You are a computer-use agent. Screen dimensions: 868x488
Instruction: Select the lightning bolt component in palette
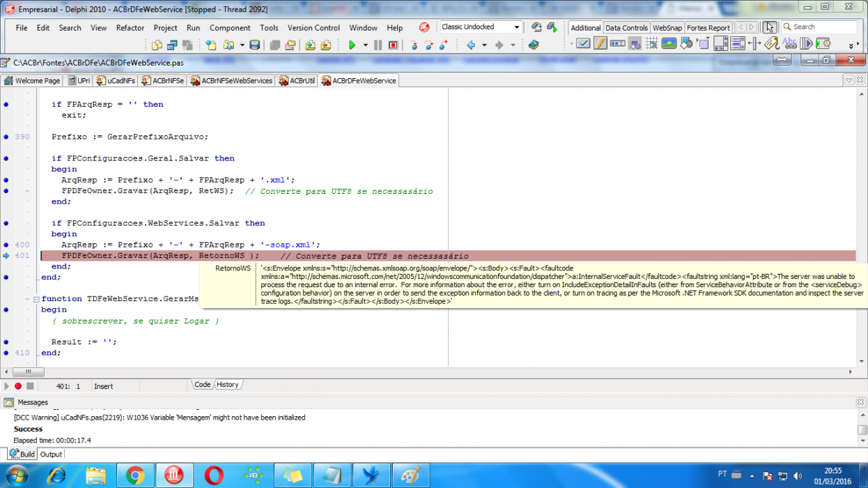click(x=600, y=43)
